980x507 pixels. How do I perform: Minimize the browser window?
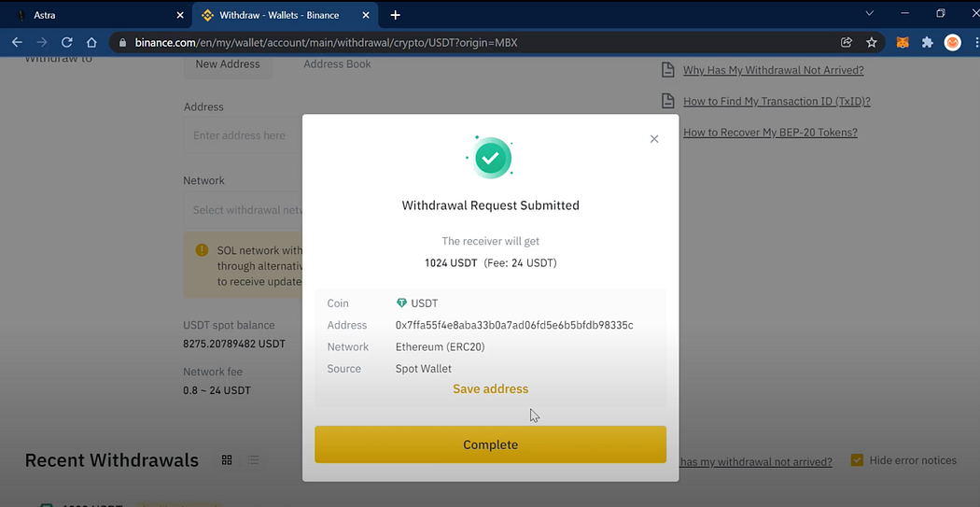905,13
